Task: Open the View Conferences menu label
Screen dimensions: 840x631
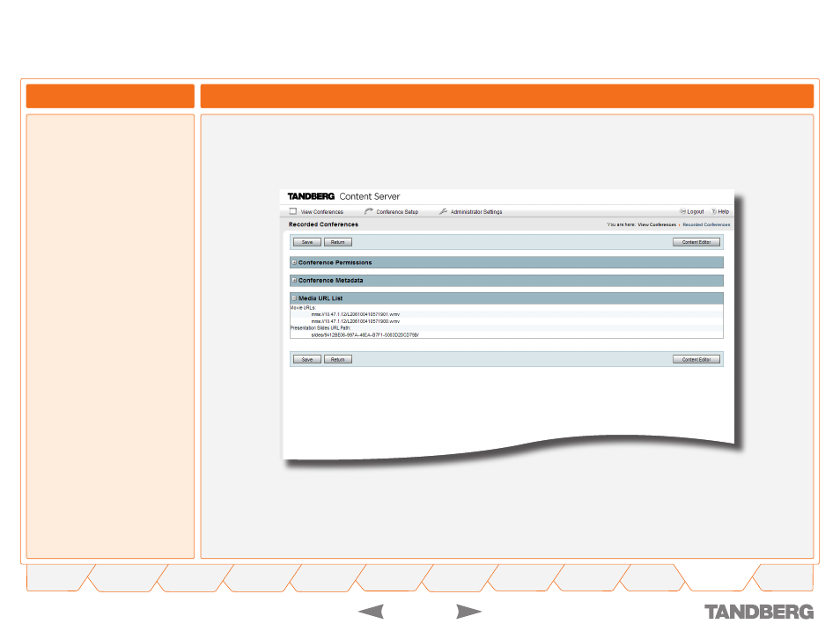Action: tap(322, 212)
